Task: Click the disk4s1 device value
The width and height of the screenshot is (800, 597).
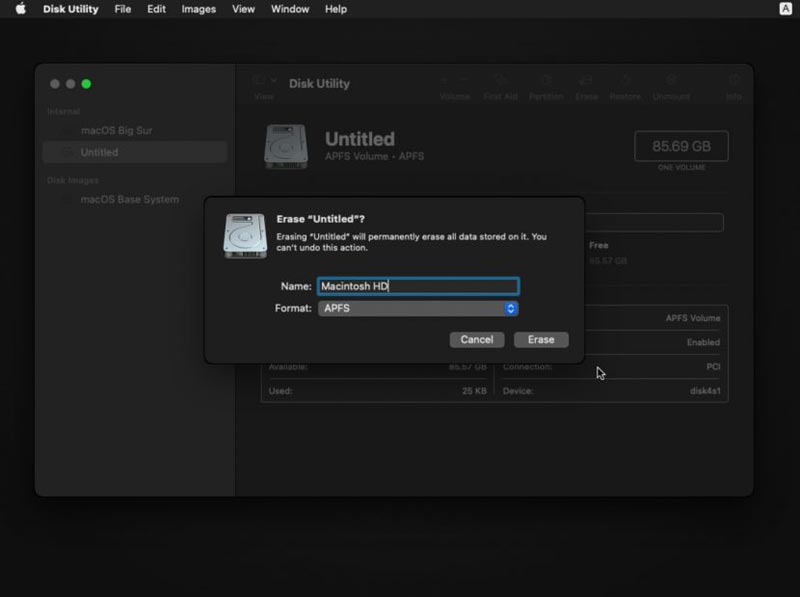Action: 705,391
